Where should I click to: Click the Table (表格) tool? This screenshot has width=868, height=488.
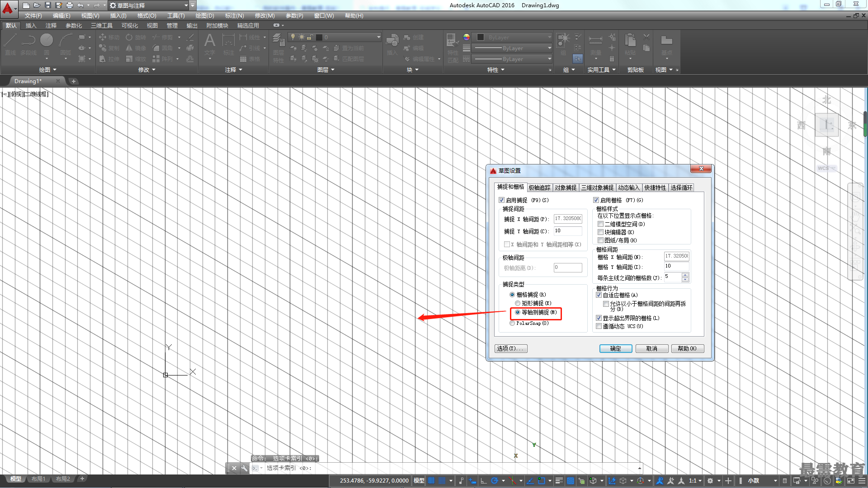pos(250,59)
